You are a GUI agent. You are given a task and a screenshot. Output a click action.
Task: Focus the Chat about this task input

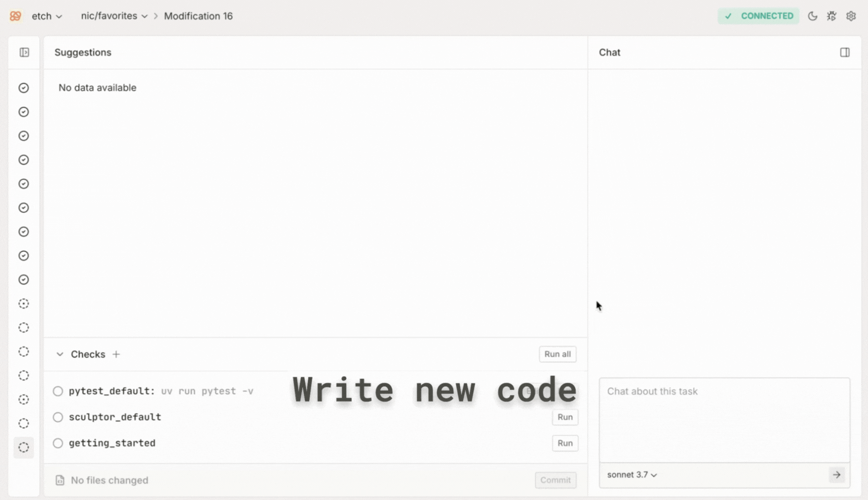(x=724, y=419)
